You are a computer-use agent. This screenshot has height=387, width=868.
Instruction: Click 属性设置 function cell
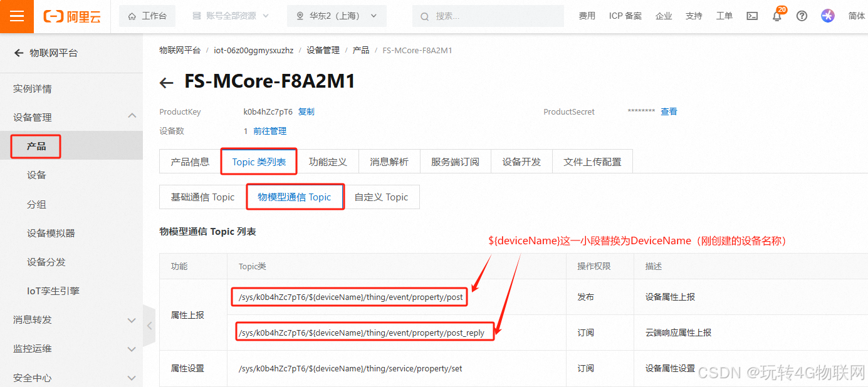pyautogui.click(x=187, y=368)
